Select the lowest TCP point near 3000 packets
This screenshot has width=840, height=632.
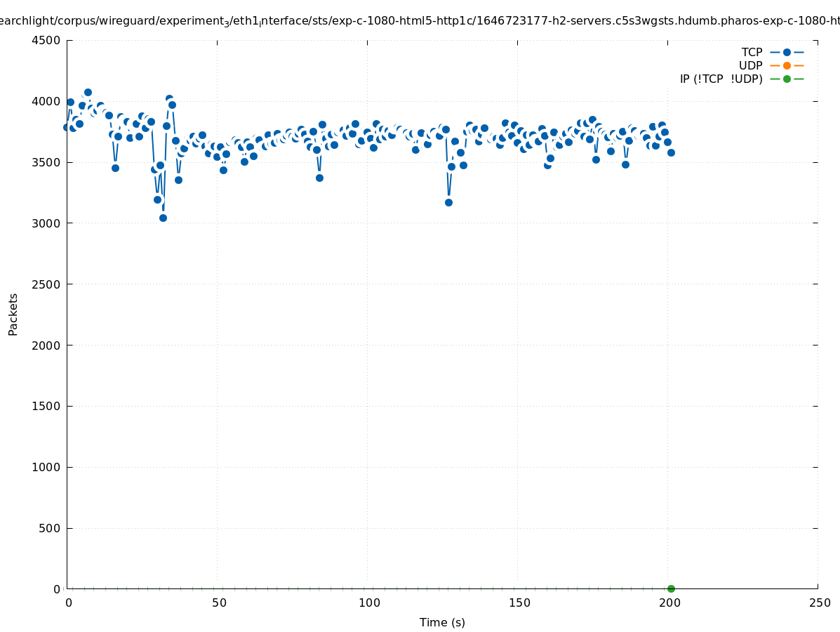click(x=163, y=218)
